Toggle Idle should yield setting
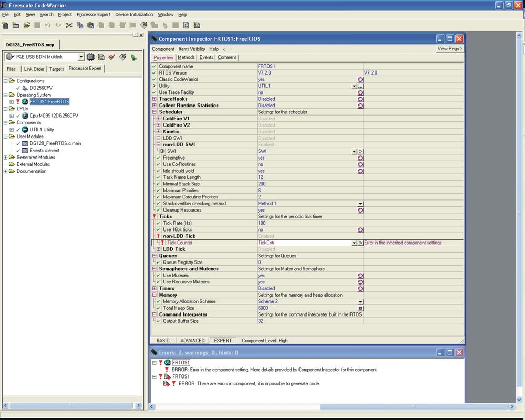 (x=361, y=171)
